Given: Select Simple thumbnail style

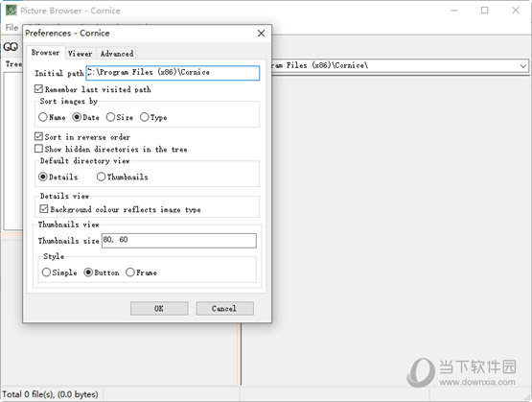Looking at the screenshot, I should click(59, 272).
